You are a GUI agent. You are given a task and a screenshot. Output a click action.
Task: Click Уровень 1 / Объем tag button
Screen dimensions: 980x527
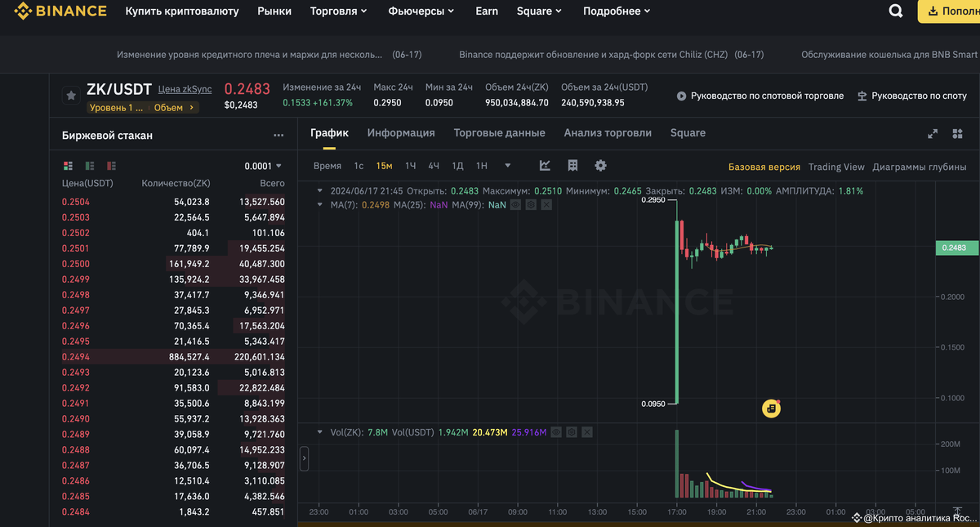tap(143, 107)
